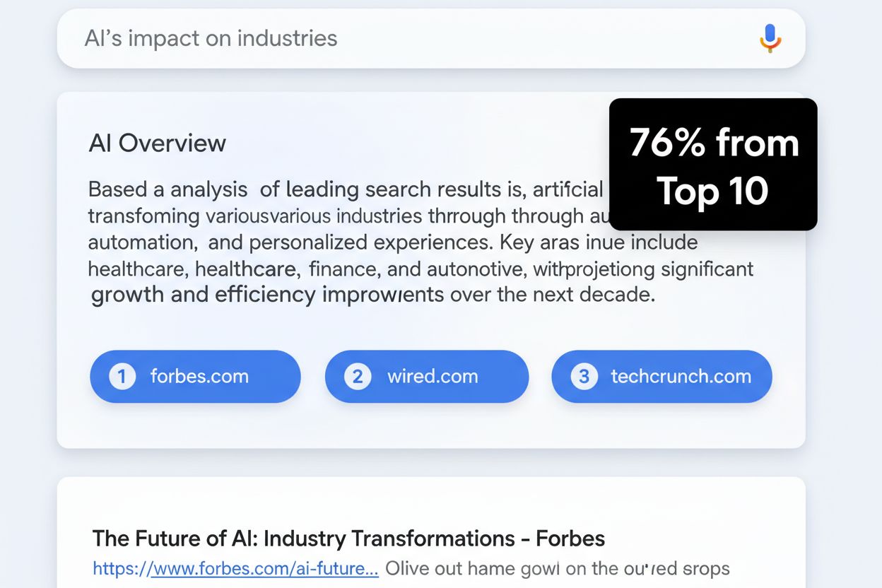Screen dimensions: 882x588
Task: Tap the voice search microphone icon
Action: (x=770, y=38)
